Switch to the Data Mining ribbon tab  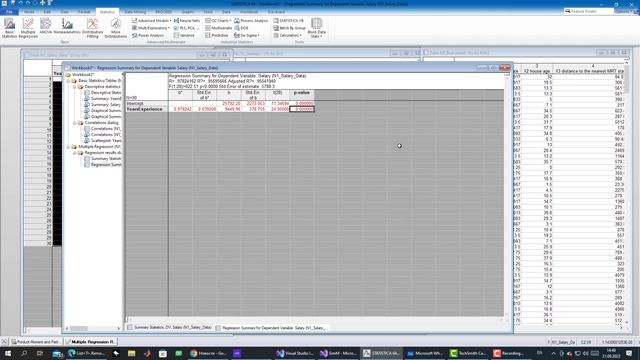pyautogui.click(x=135, y=12)
